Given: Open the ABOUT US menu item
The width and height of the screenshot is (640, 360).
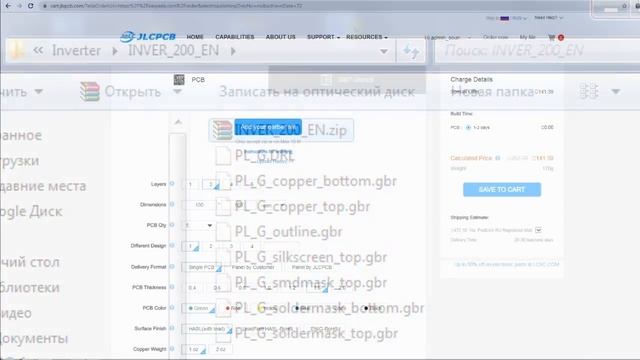Looking at the screenshot, I should (280, 37).
